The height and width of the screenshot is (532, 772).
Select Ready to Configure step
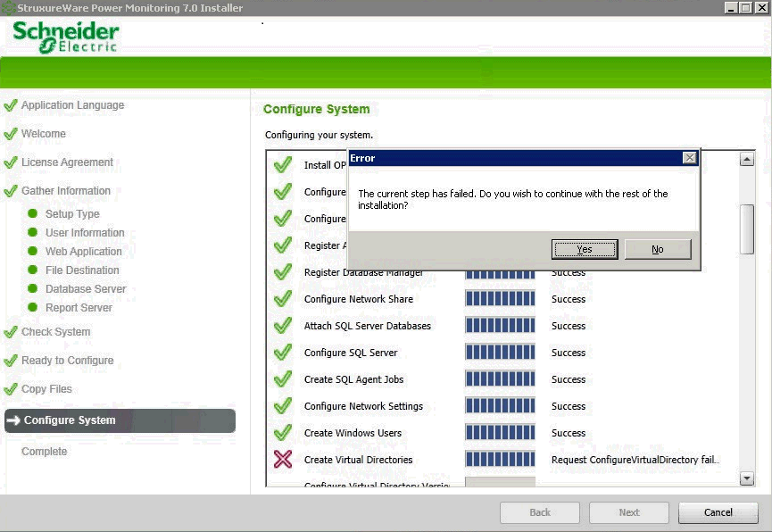click(68, 361)
